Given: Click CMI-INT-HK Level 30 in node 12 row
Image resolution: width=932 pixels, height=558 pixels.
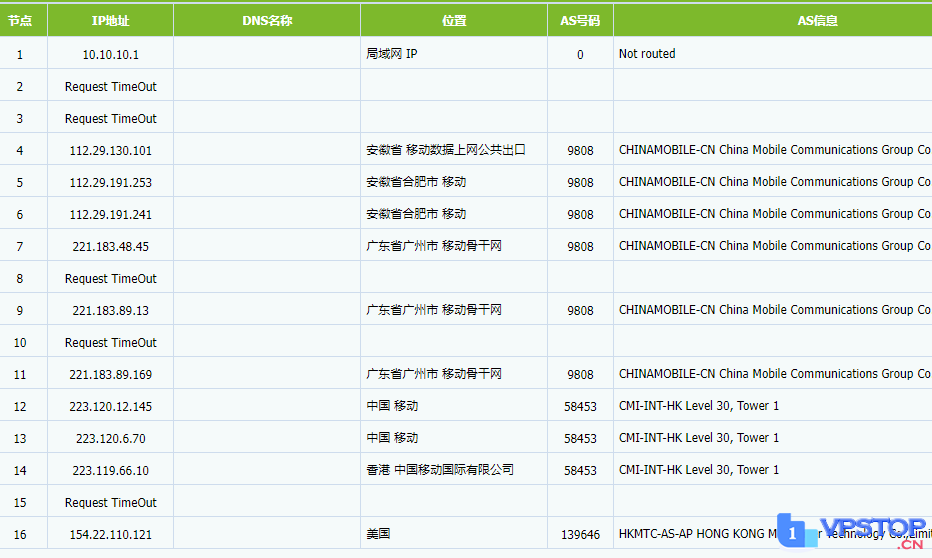Looking at the screenshot, I should tap(698, 407).
